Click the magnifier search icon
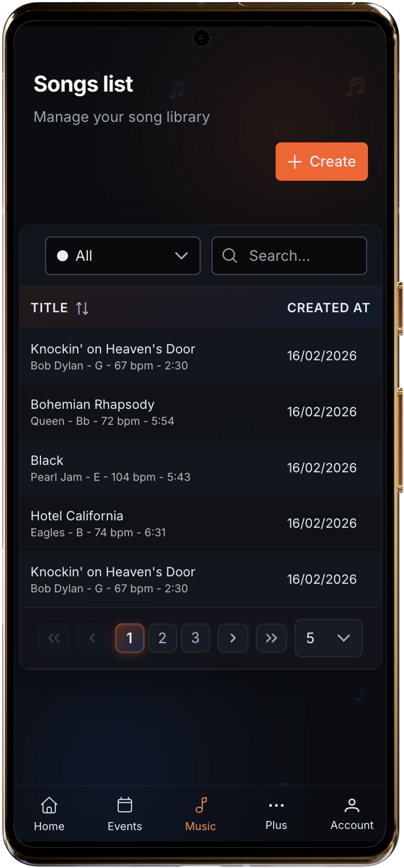The width and height of the screenshot is (404, 868). 230,256
